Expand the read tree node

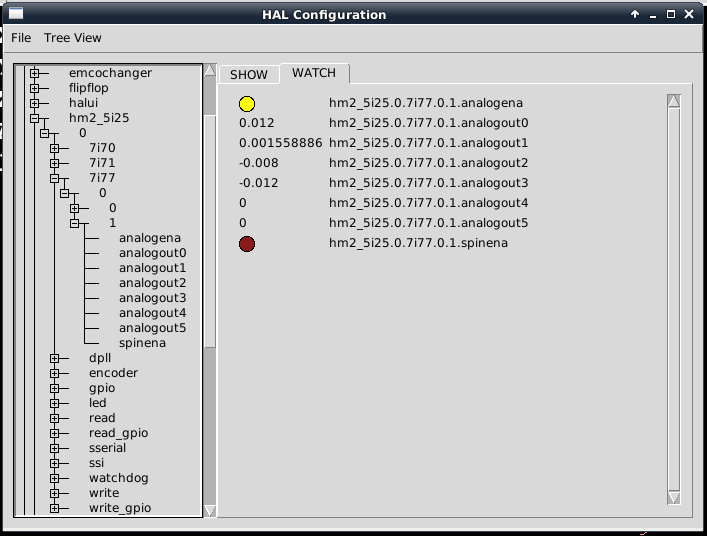[55, 418]
